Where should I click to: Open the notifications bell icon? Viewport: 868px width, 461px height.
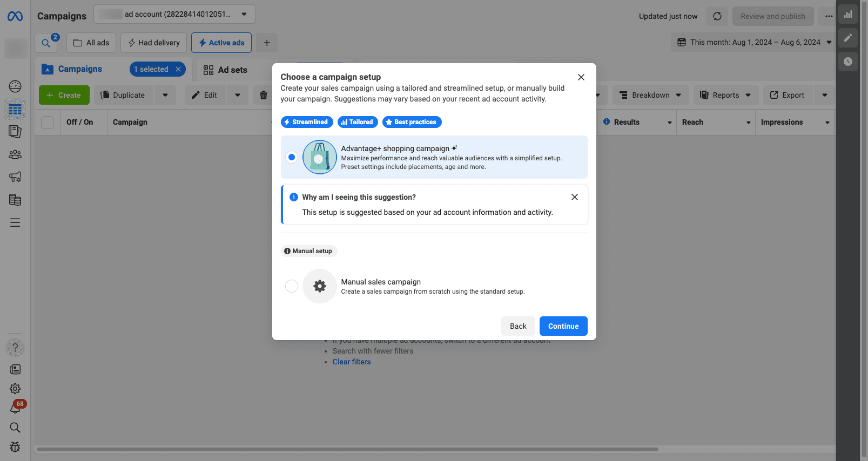pyautogui.click(x=15, y=409)
